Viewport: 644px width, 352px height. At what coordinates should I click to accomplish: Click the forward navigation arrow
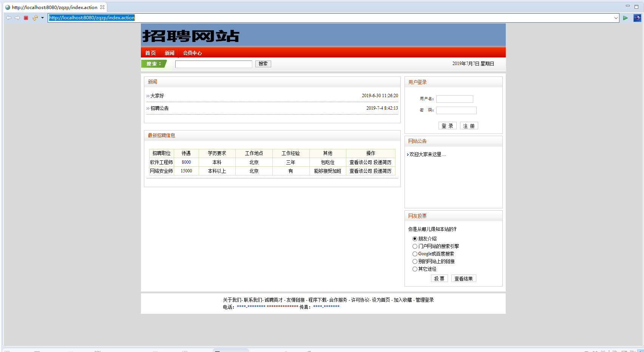tap(17, 18)
